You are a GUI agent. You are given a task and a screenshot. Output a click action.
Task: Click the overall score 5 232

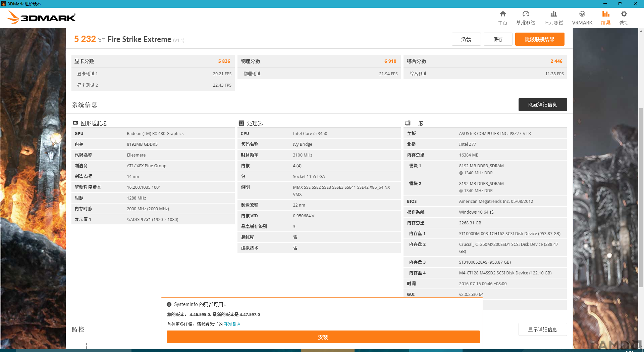point(85,39)
